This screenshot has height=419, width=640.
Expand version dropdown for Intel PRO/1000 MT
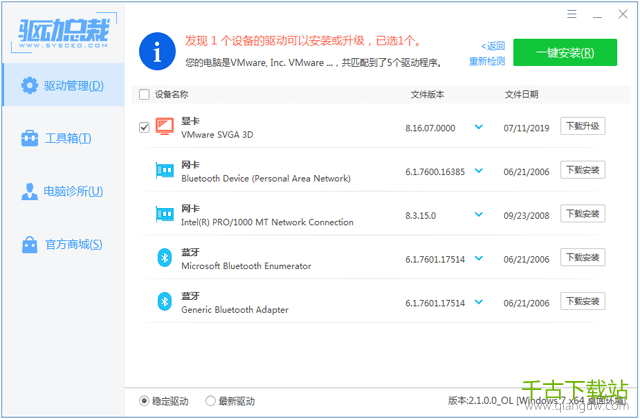pyautogui.click(x=478, y=214)
